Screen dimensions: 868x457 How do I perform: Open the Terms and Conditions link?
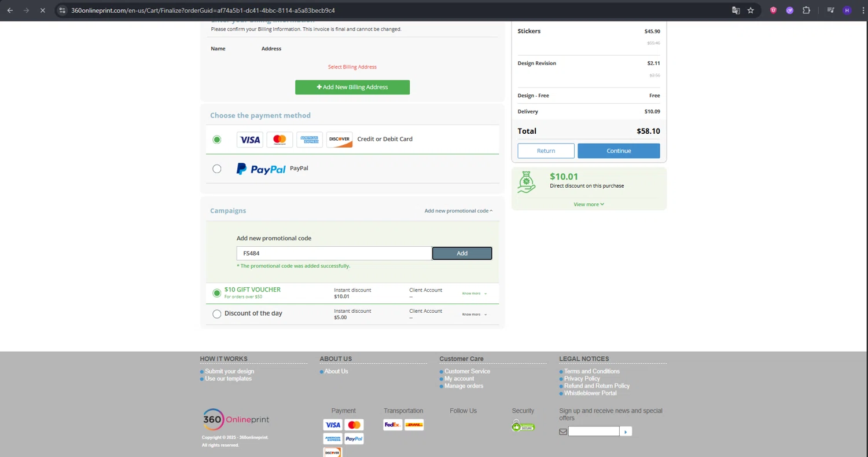[x=591, y=371]
